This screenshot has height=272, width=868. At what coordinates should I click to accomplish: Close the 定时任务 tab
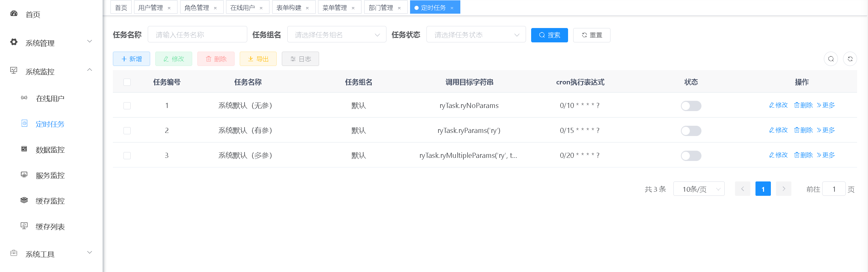pos(452,8)
